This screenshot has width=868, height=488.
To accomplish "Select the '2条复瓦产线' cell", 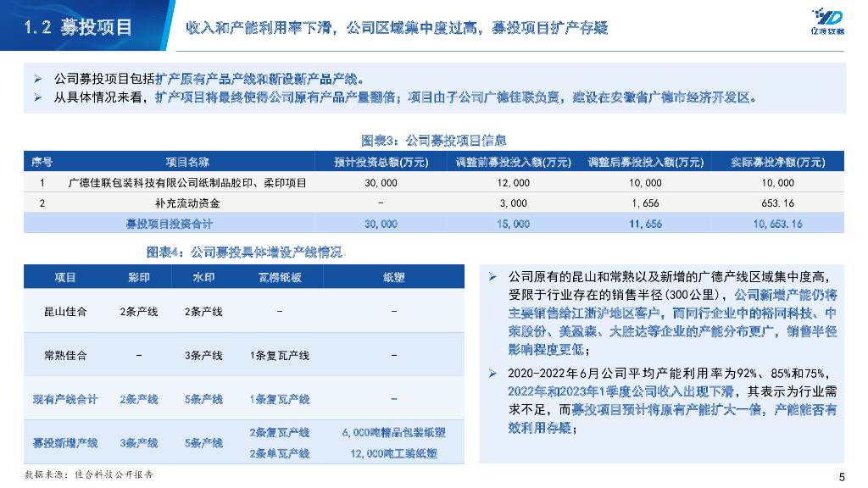I will point(280,432).
